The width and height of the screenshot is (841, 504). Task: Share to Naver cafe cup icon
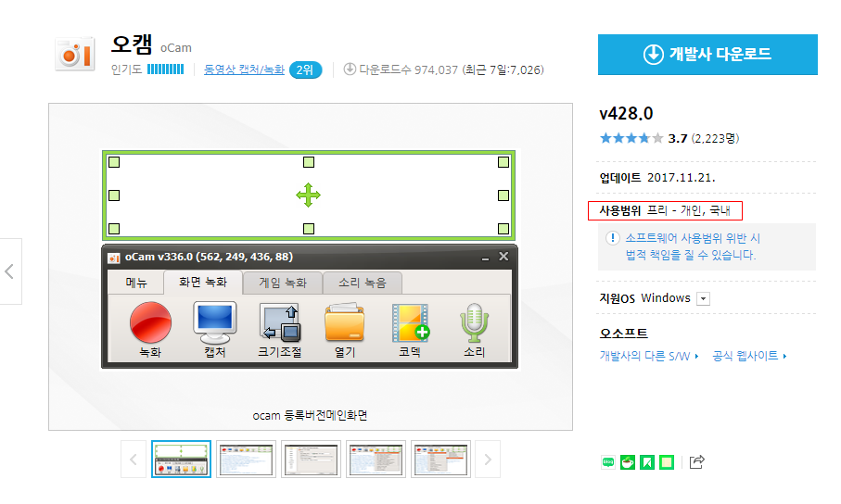pos(628,461)
